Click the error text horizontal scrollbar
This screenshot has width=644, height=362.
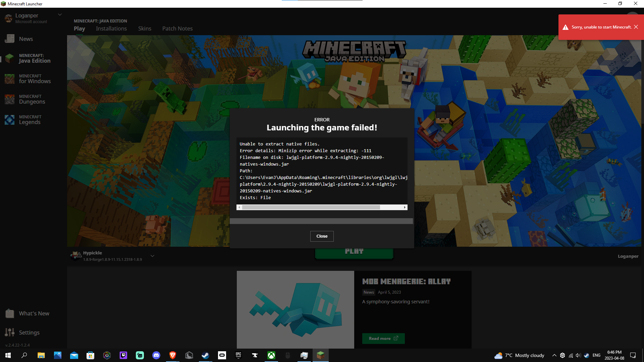311,207
